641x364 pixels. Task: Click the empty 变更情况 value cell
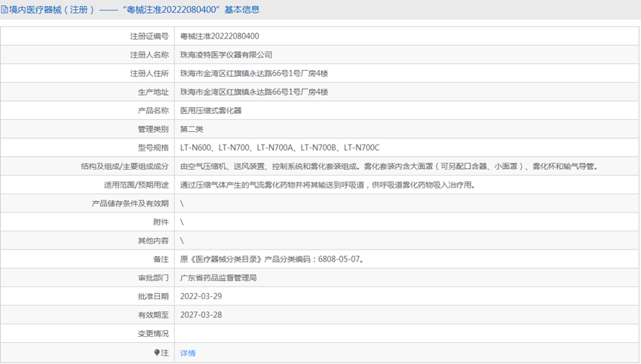[406, 333]
